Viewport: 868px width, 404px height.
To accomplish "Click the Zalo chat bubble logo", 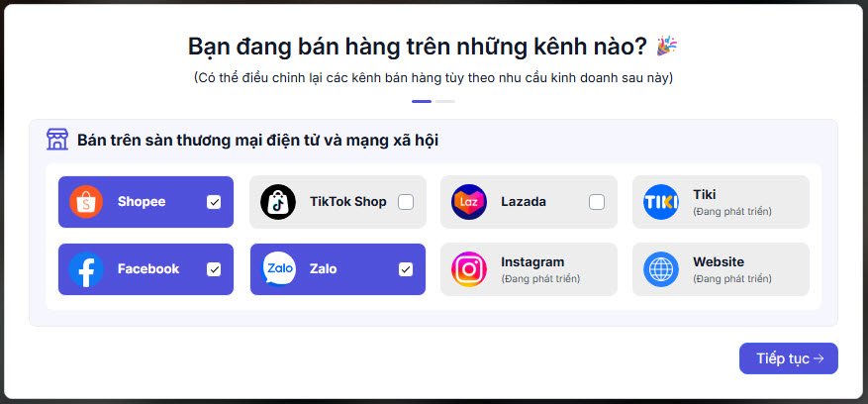I will pyautogui.click(x=278, y=268).
